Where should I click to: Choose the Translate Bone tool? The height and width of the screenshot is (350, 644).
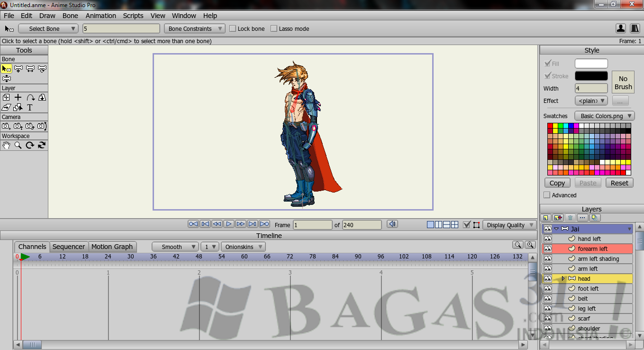[x=18, y=69]
